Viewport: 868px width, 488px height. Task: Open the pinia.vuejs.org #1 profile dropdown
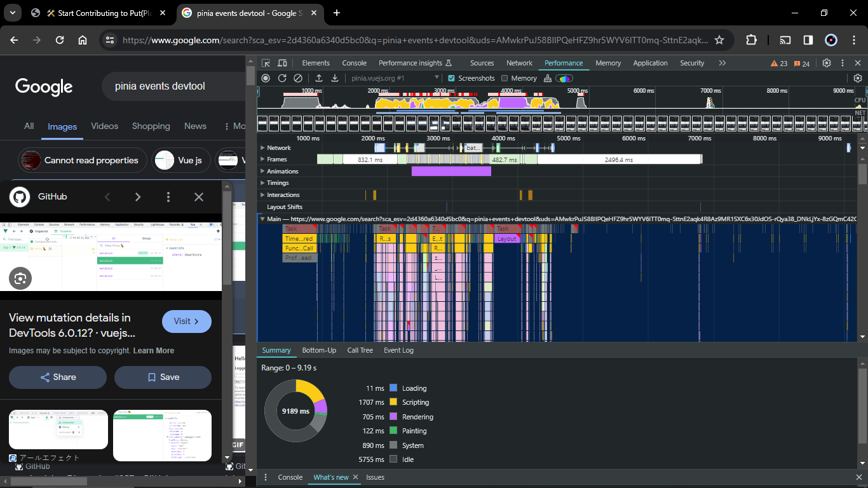tap(395, 78)
